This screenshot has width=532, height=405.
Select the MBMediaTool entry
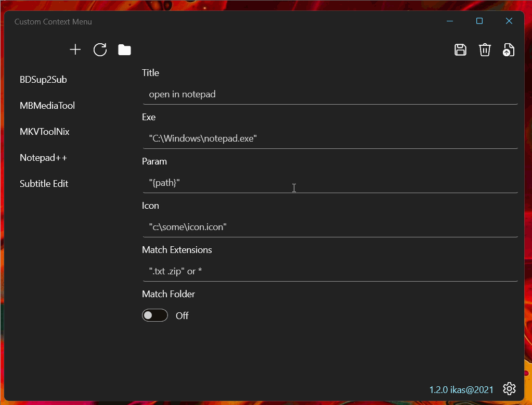click(47, 105)
